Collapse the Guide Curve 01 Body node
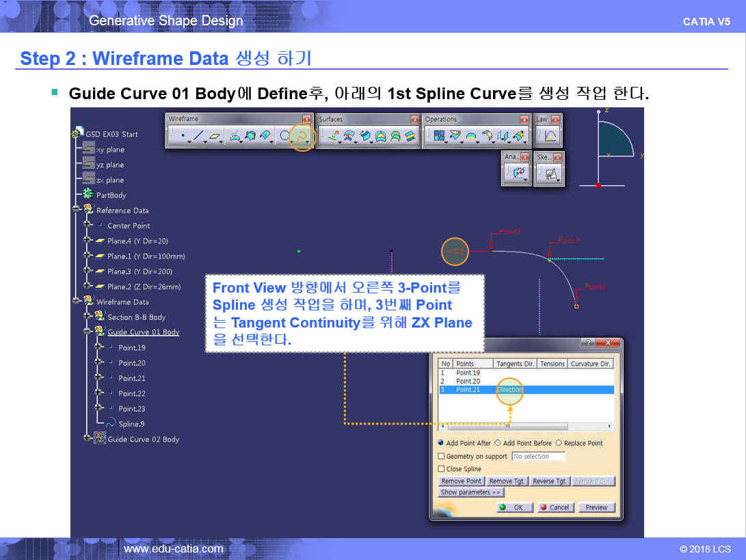 point(88,332)
